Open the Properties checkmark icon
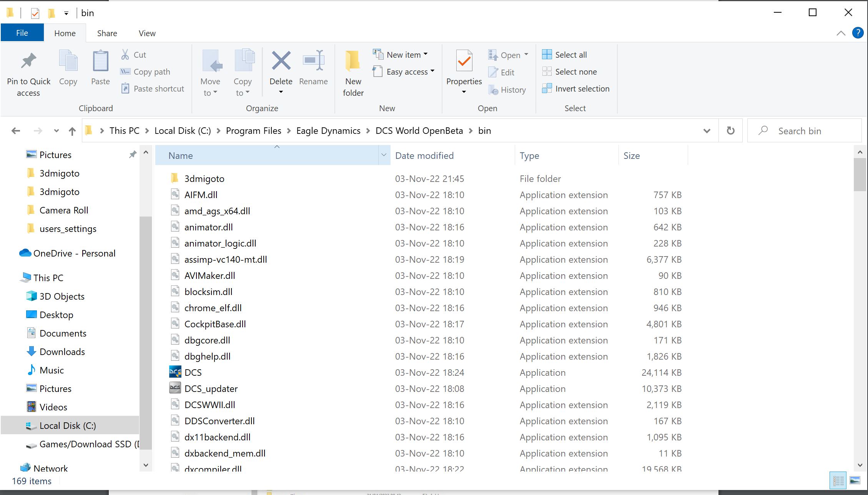 tap(464, 61)
